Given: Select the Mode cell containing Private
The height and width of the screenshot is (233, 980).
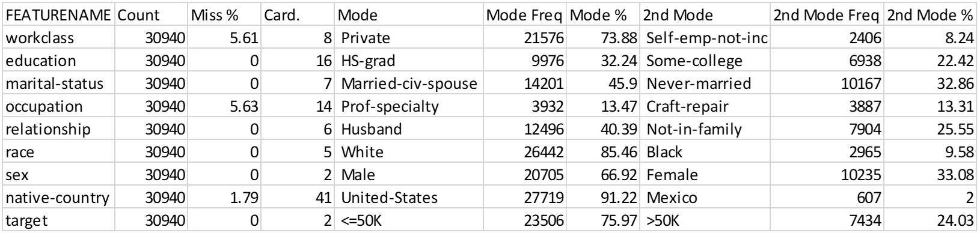Looking at the screenshot, I should pos(409,38).
